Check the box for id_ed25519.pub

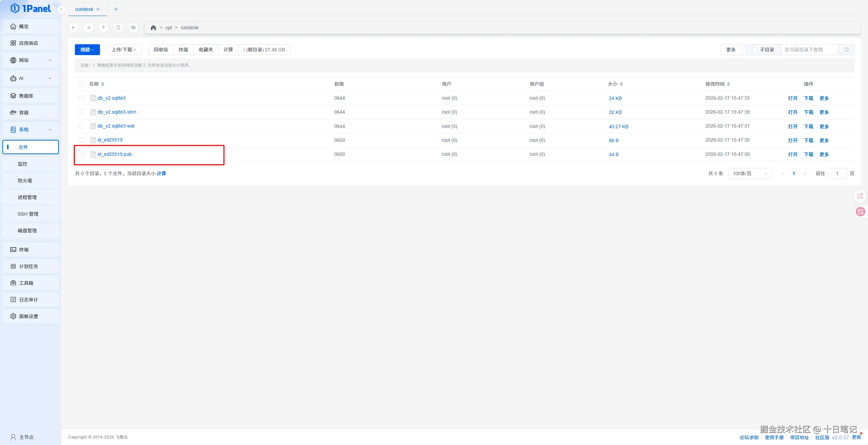tap(81, 154)
